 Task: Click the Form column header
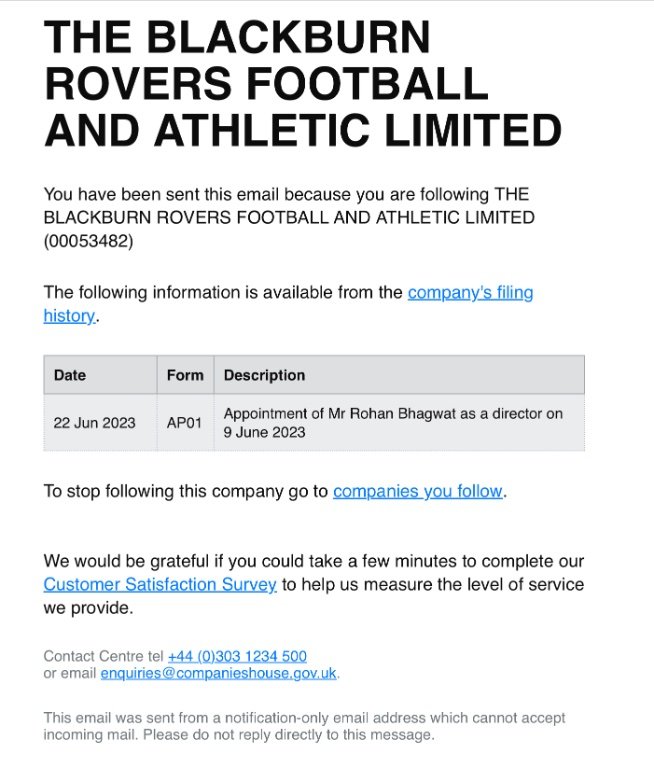tap(185, 375)
